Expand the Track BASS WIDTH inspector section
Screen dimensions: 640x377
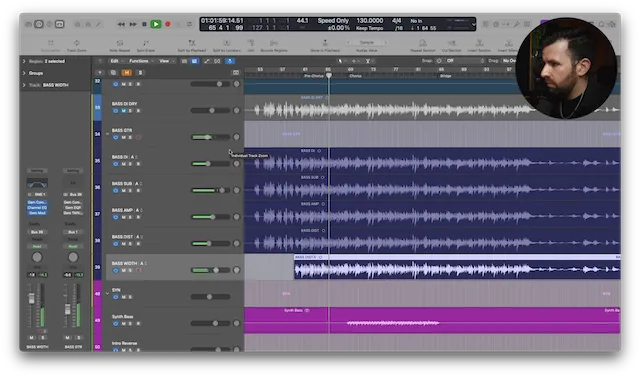(x=24, y=85)
